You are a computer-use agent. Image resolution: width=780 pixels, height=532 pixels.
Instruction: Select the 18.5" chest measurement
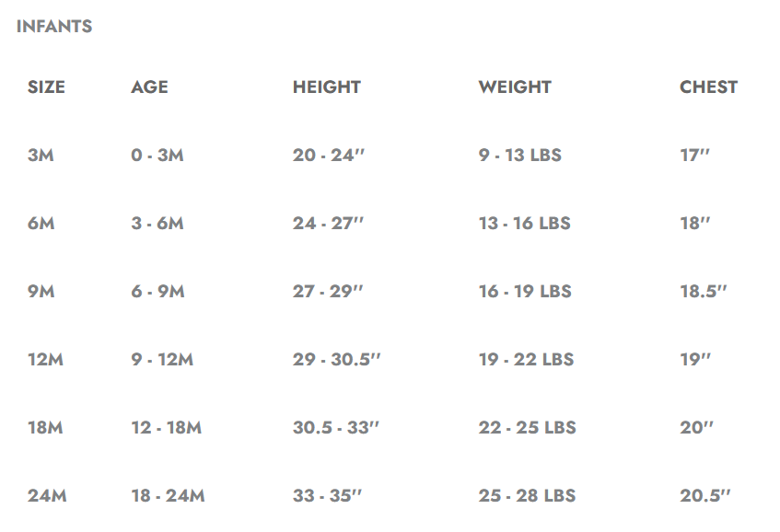704,292
